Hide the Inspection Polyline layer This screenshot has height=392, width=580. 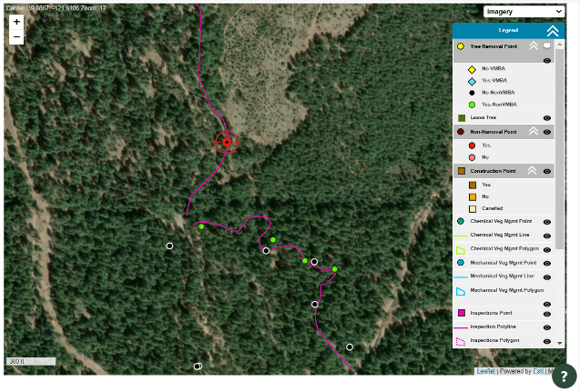547,327
